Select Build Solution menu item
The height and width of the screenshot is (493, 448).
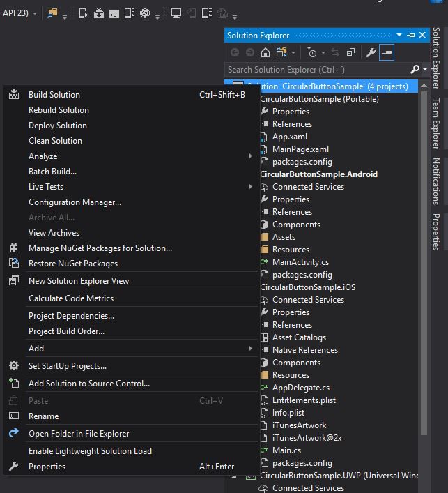tap(131, 95)
